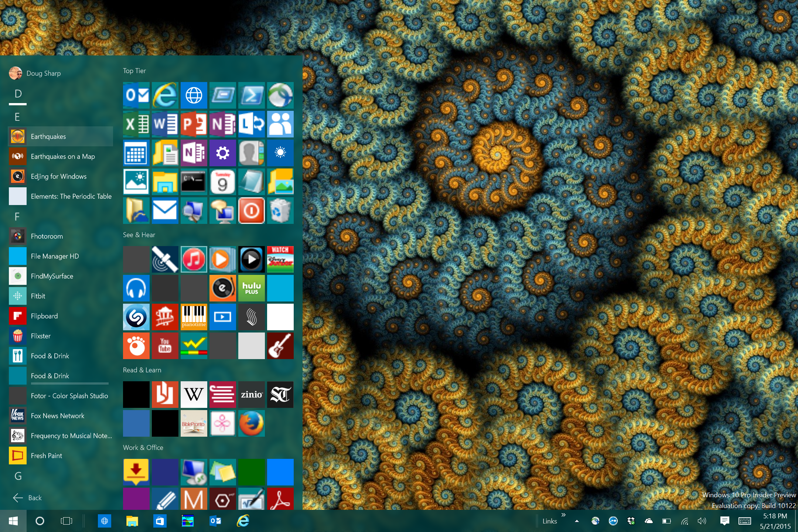Open the red Music note tile

(194, 259)
